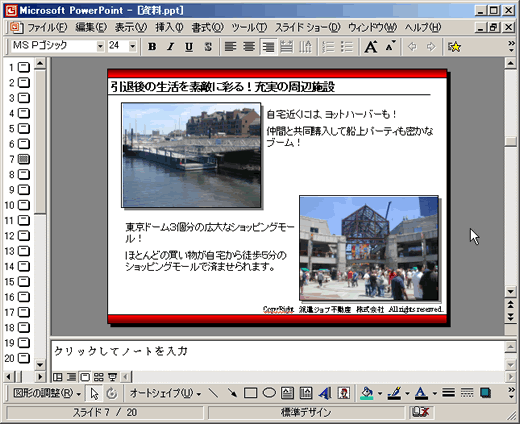
Task: Switch to Slide Sorter view
Action: (99, 377)
